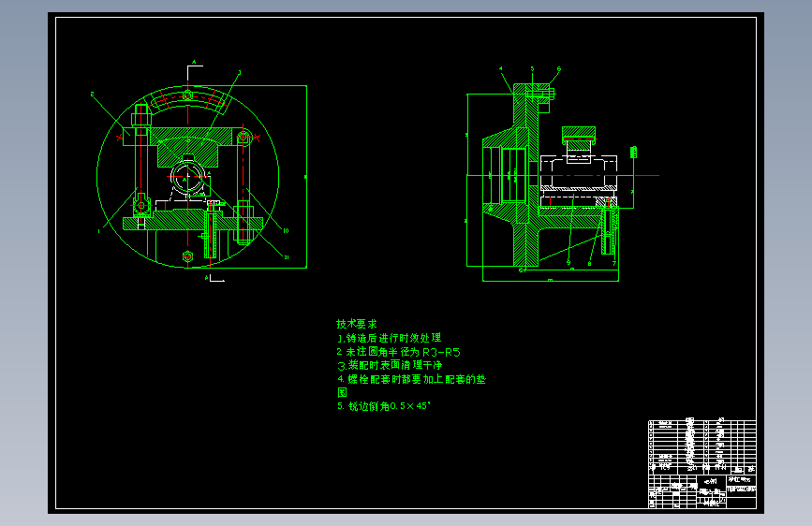Click the note '2 未注圆角半径为 R3-R5'
The image size is (812, 526).
[398, 352]
